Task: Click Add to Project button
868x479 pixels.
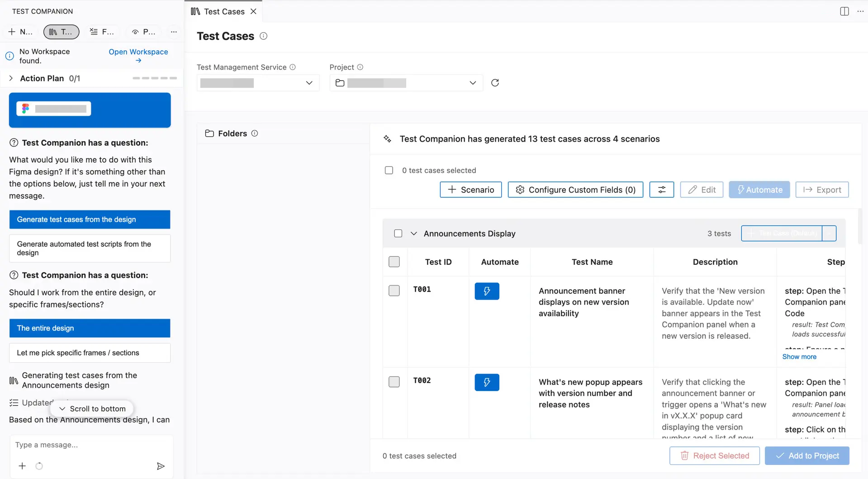Action: [807, 456]
